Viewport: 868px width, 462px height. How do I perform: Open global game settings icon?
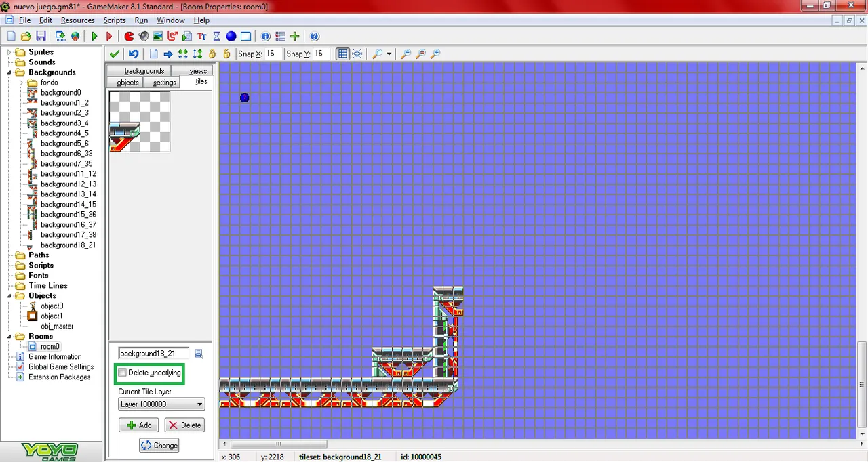pos(280,36)
